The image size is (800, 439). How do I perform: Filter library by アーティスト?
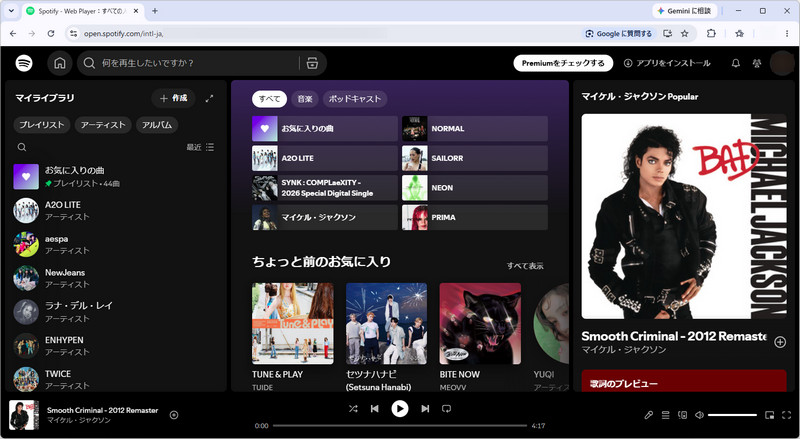(103, 125)
